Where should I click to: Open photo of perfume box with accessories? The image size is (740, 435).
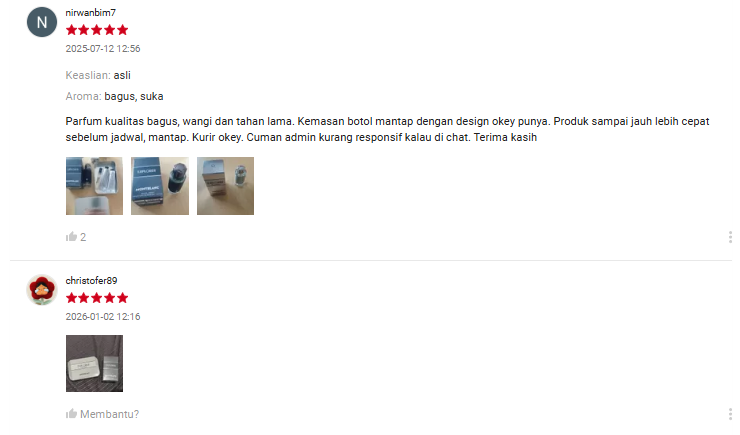pyautogui.click(x=94, y=186)
